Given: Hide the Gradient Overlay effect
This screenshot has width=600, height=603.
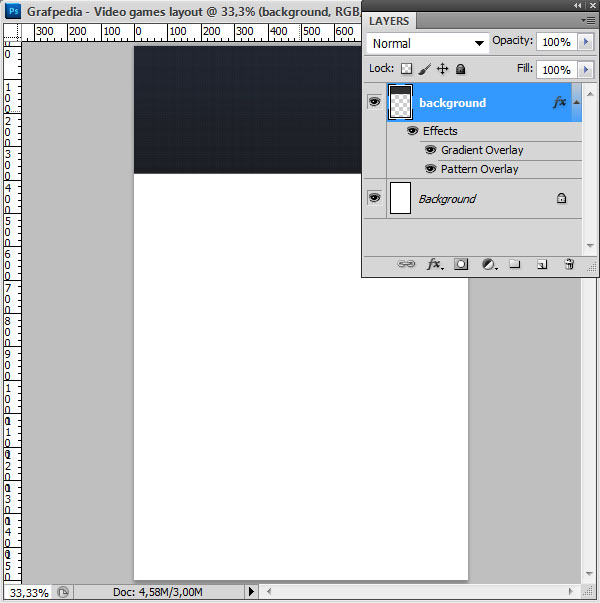Looking at the screenshot, I should (430, 150).
